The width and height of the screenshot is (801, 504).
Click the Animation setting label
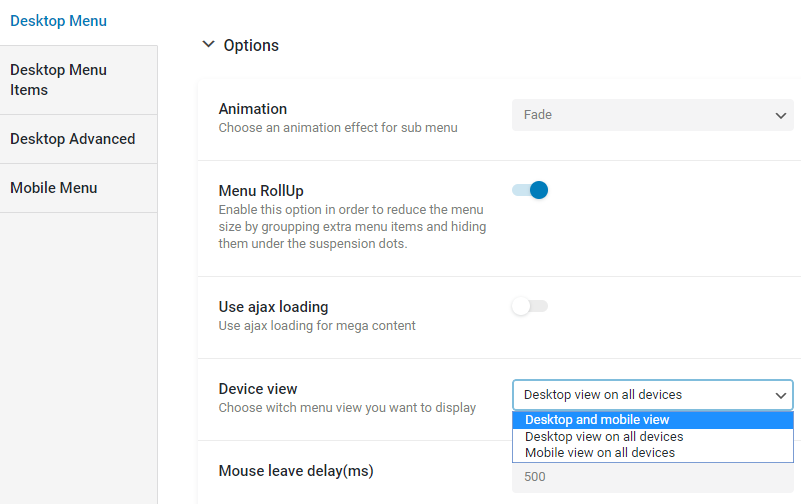253,109
